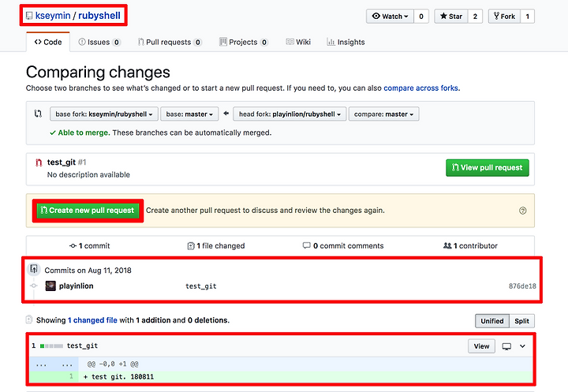Collapse the test_git diff with chevron
The width and height of the screenshot is (568, 392).
pyautogui.click(x=522, y=346)
